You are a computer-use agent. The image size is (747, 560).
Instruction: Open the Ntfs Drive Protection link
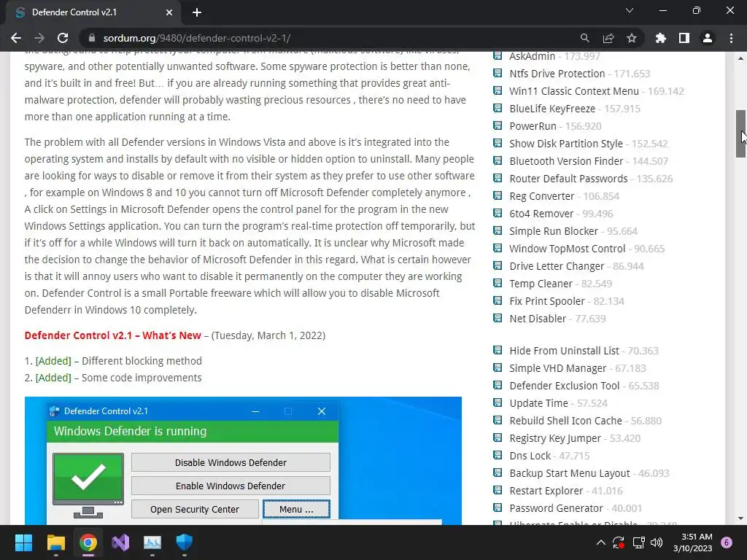pos(557,74)
